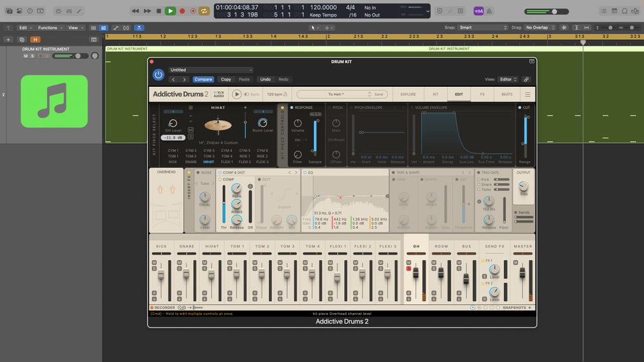
Task: Click the plugin power bypass button
Action: (x=158, y=75)
